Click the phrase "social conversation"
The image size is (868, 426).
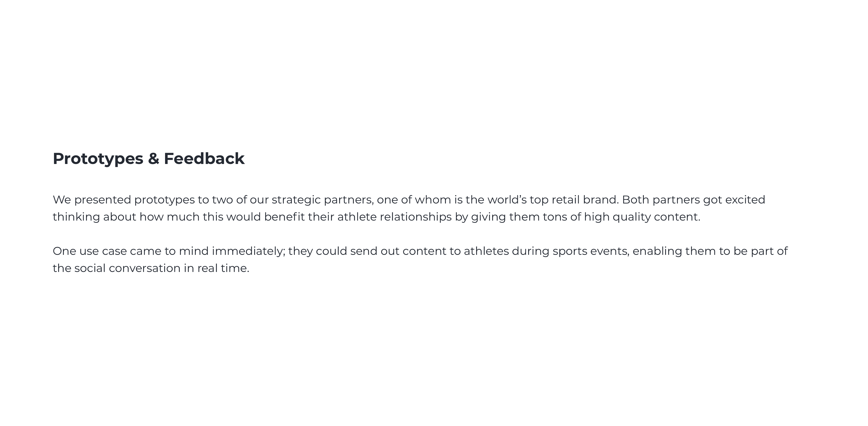pos(127,268)
